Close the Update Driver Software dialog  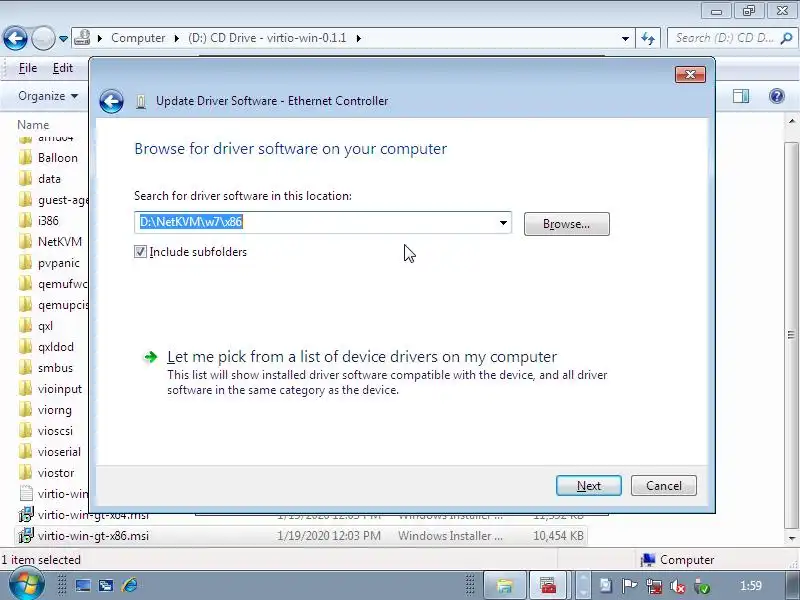click(690, 74)
